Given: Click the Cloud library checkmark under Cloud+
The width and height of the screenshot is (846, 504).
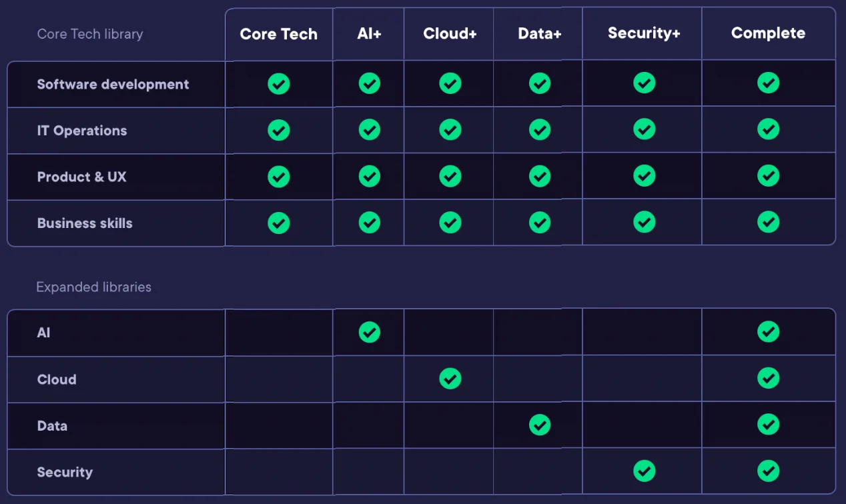Looking at the screenshot, I should [x=449, y=378].
